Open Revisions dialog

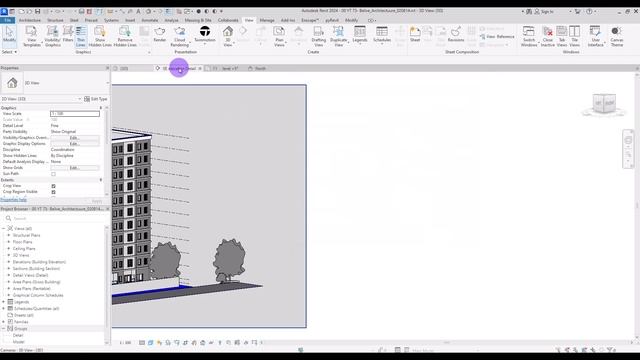coord(456,34)
